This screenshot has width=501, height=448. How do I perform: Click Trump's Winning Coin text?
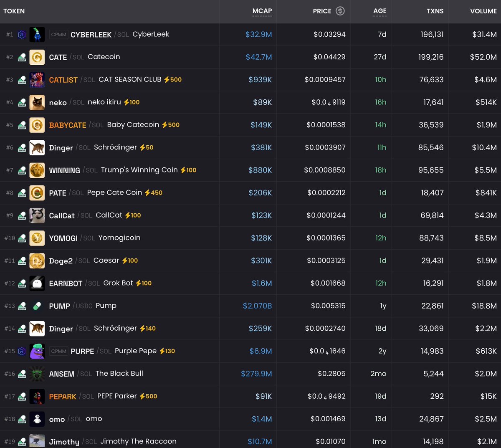139,170
